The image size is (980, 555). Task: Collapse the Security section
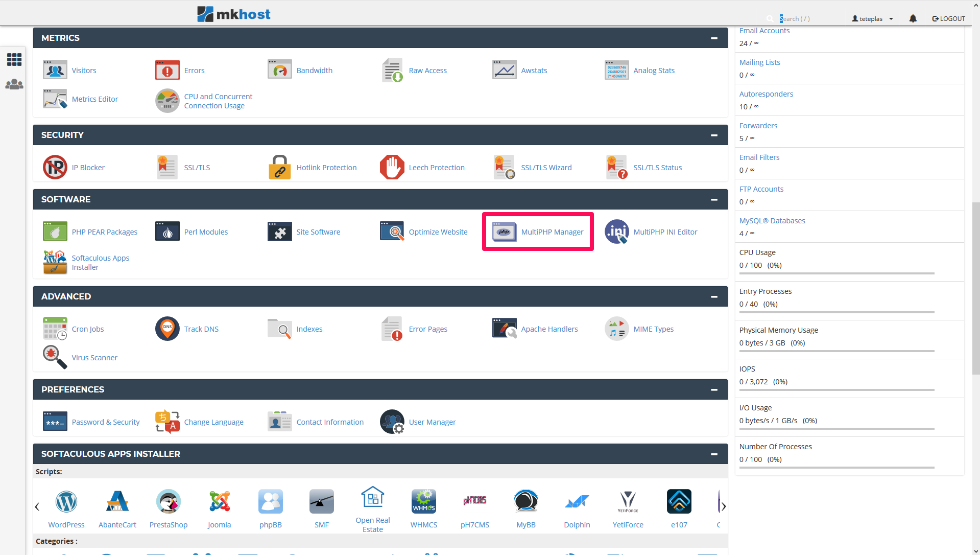(x=714, y=135)
